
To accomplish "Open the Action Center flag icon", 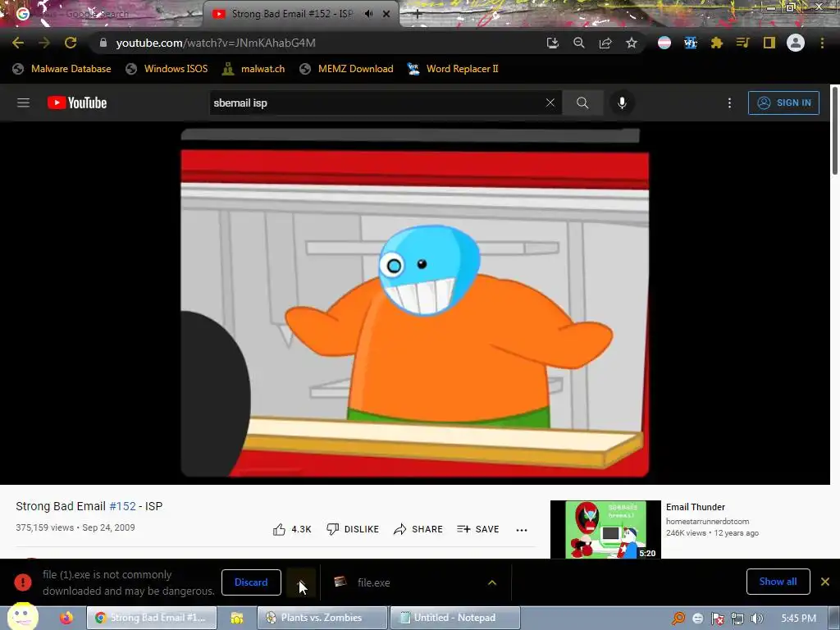I will 717,619.
